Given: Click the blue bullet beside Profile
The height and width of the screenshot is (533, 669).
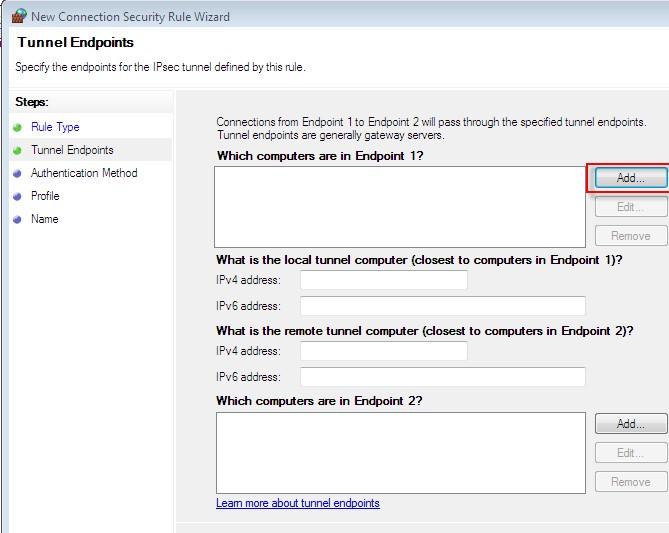Looking at the screenshot, I should pyautogui.click(x=17, y=196).
